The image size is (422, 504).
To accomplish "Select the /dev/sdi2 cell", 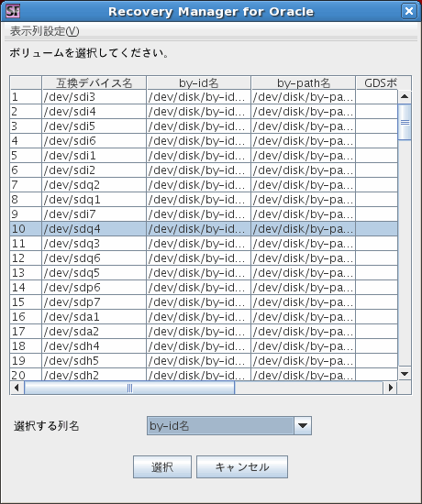I will point(94,170).
